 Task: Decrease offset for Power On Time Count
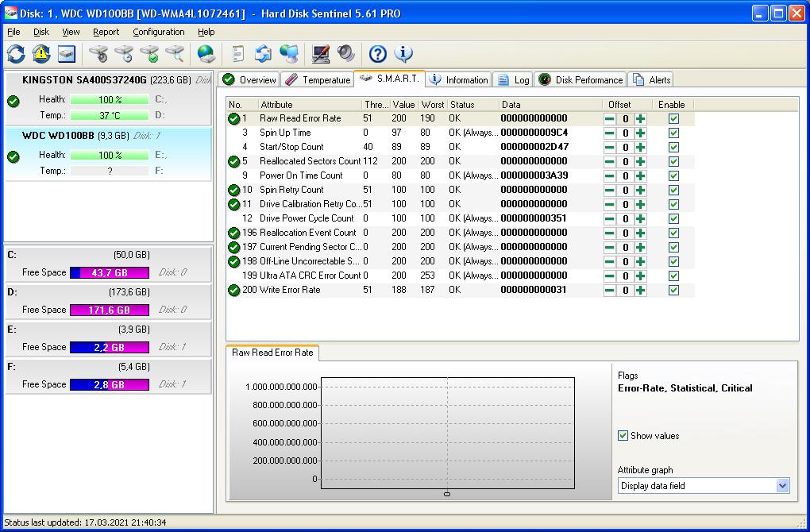[x=610, y=176]
